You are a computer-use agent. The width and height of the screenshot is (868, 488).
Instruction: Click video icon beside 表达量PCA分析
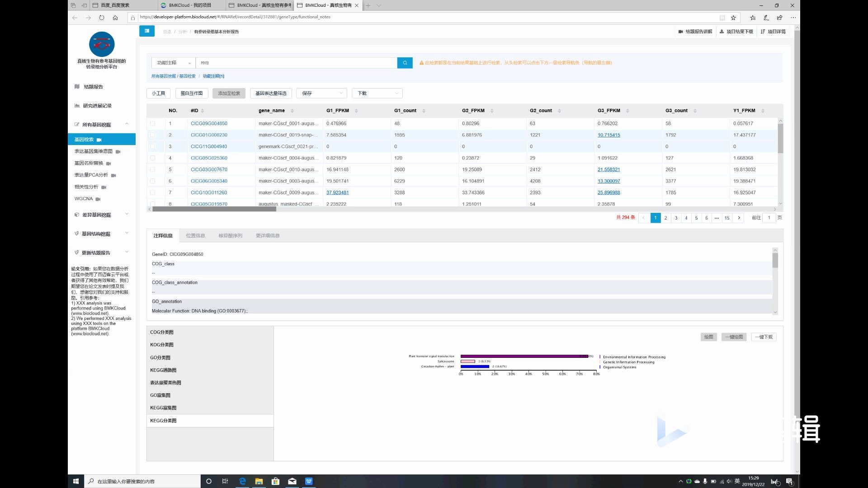click(x=113, y=175)
